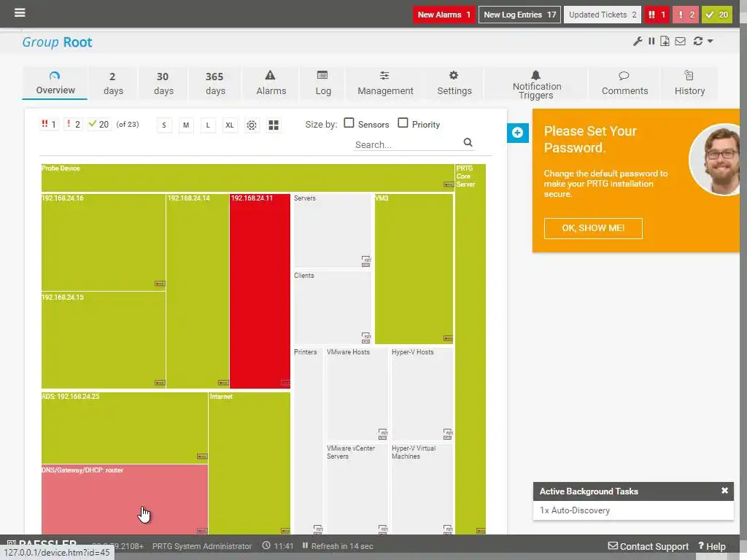
Task: Open the History tab
Action: click(x=689, y=83)
